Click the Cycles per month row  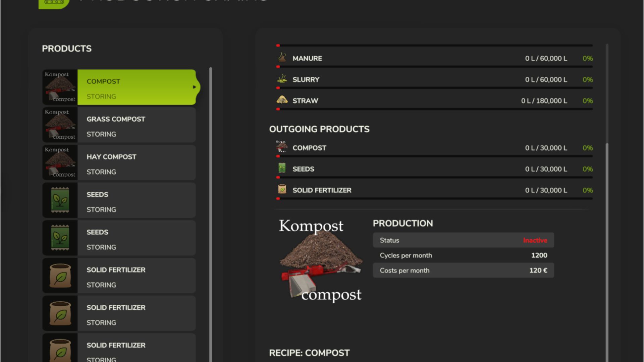click(x=463, y=255)
